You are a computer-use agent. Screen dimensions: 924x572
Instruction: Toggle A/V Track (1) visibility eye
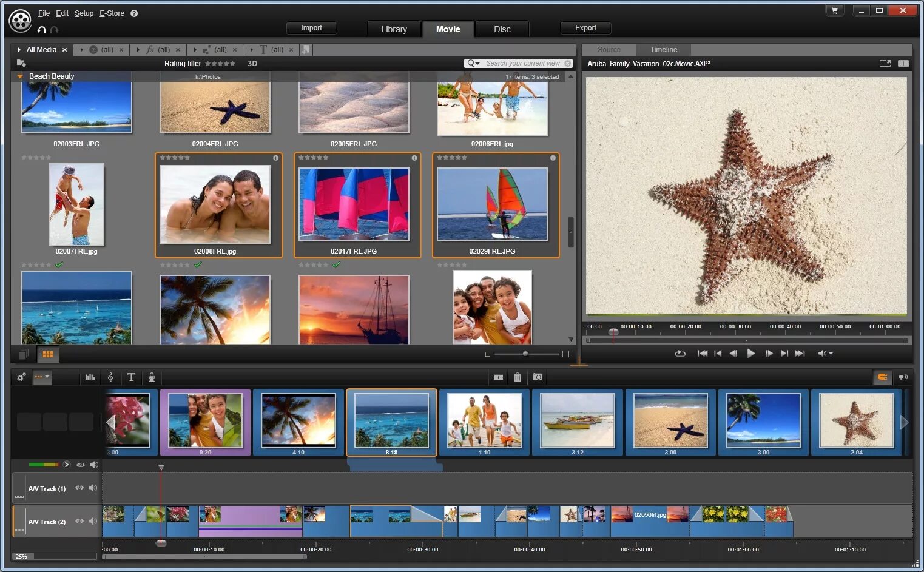tap(79, 488)
